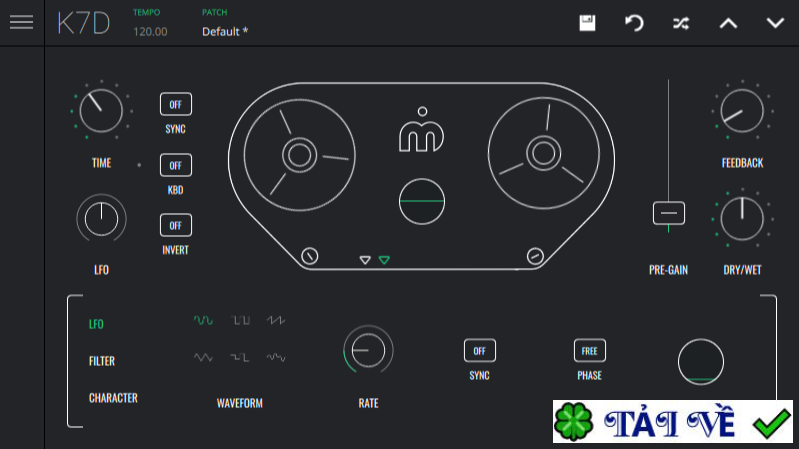The image size is (799, 449).
Task: Click the DRY/WET label
Action: (x=742, y=270)
